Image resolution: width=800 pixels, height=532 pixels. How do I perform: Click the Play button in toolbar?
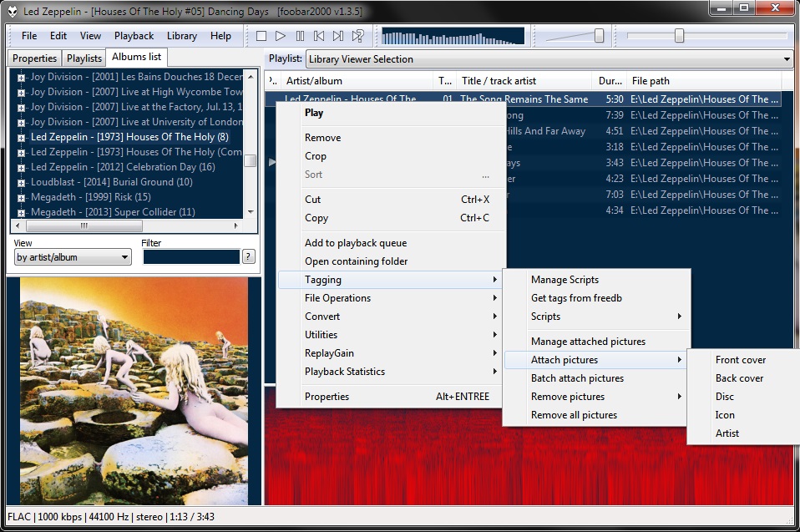280,36
